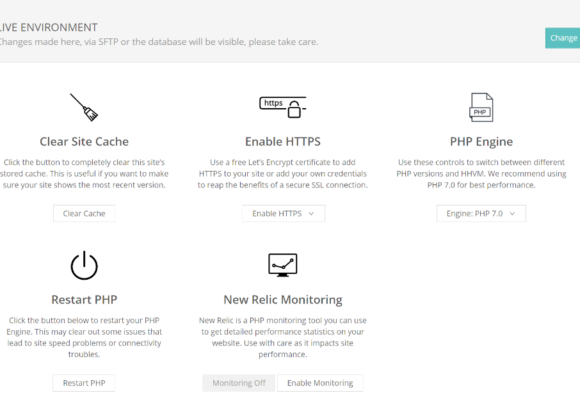The height and width of the screenshot is (400, 580).
Task: Click the New Relic Monitoring heading
Action: [283, 299]
